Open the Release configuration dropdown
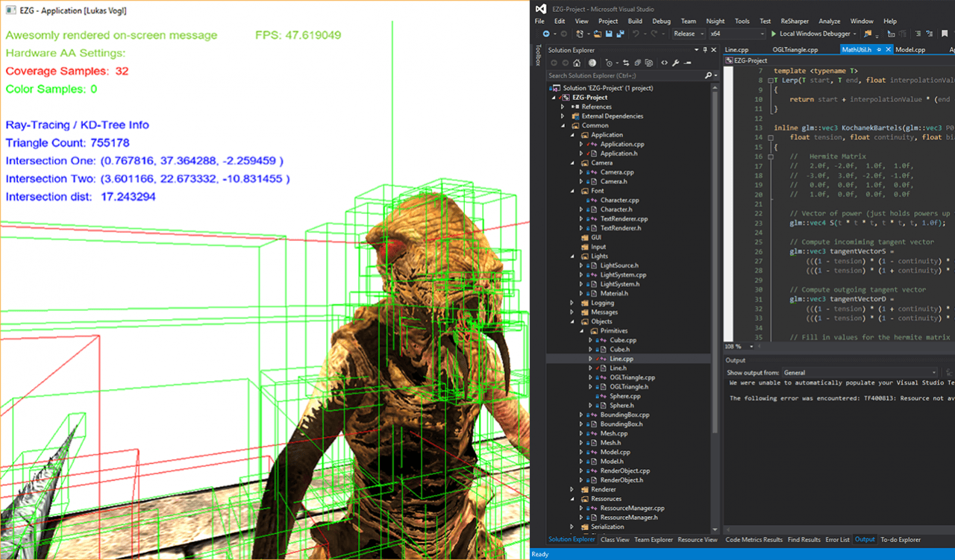This screenshot has height=560, width=955. (689, 34)
